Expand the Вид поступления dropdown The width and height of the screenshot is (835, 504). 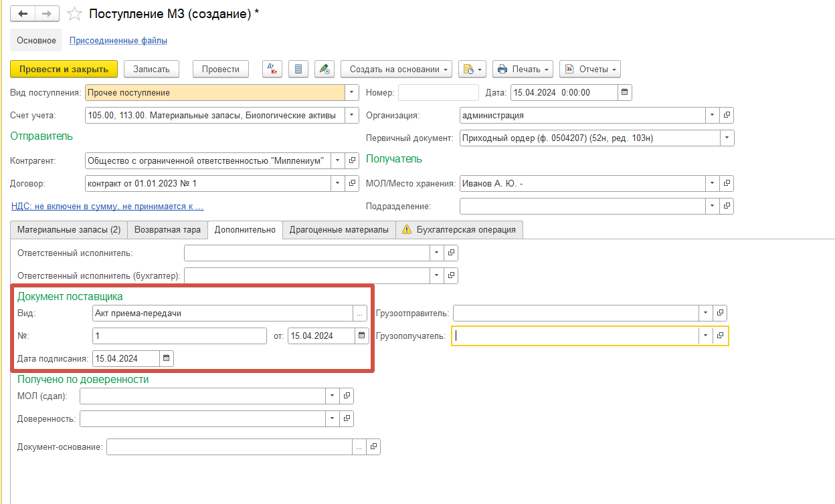tap(352, 92)
